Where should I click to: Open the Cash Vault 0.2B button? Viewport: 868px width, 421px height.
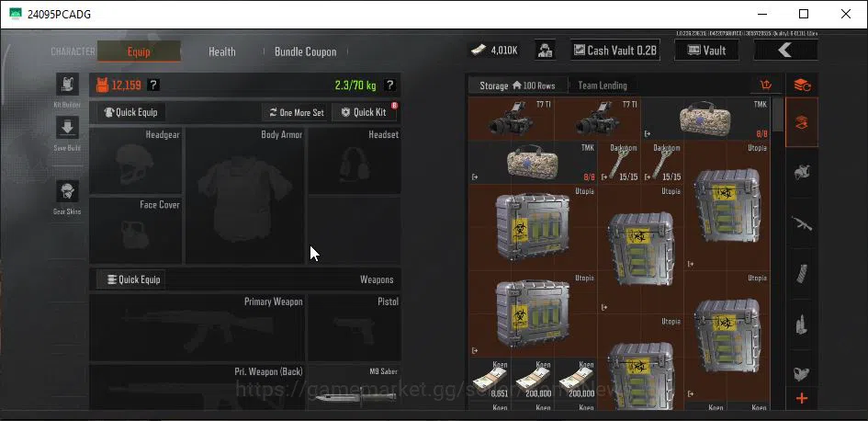(615, 51)
